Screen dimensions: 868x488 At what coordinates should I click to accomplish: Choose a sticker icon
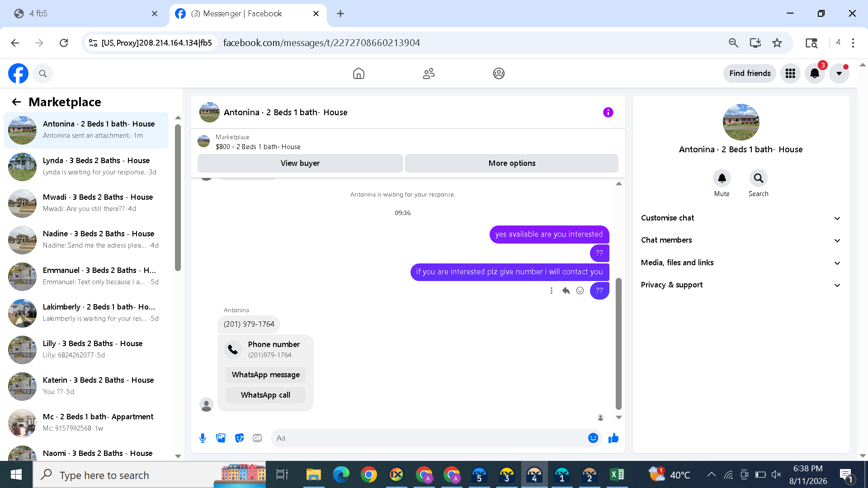239,438
